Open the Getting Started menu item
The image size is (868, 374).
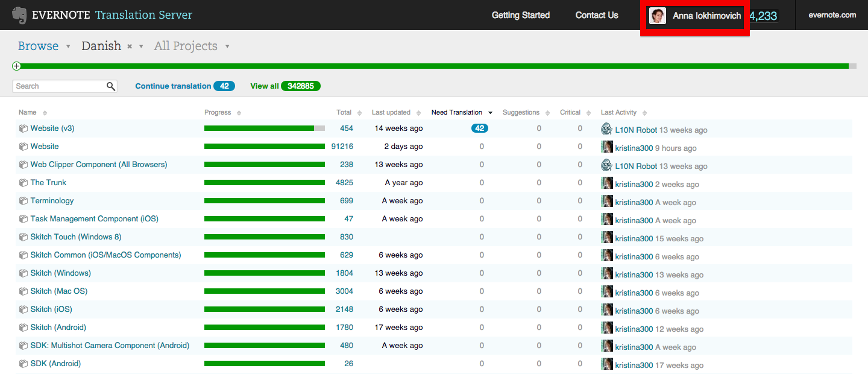pos(520,15)
